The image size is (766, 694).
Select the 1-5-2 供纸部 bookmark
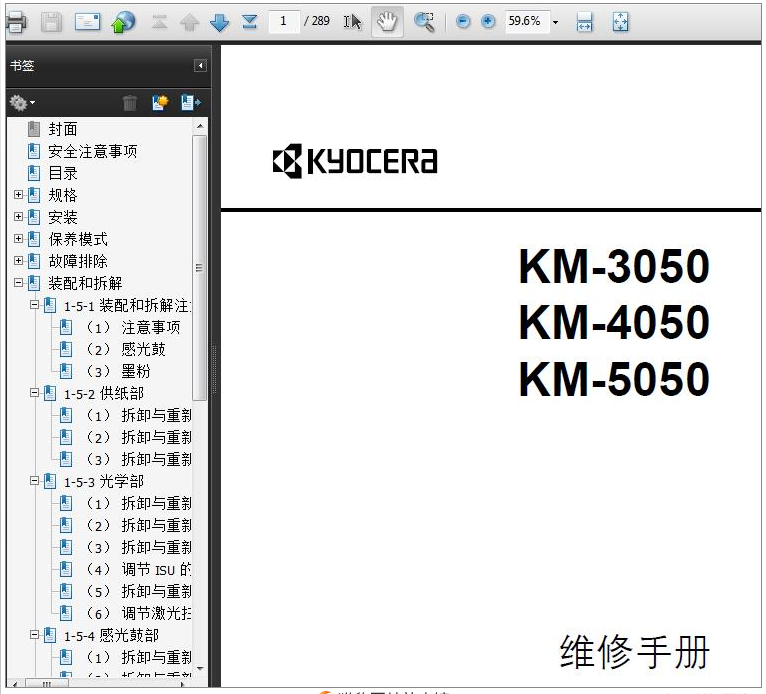point(104,393)
